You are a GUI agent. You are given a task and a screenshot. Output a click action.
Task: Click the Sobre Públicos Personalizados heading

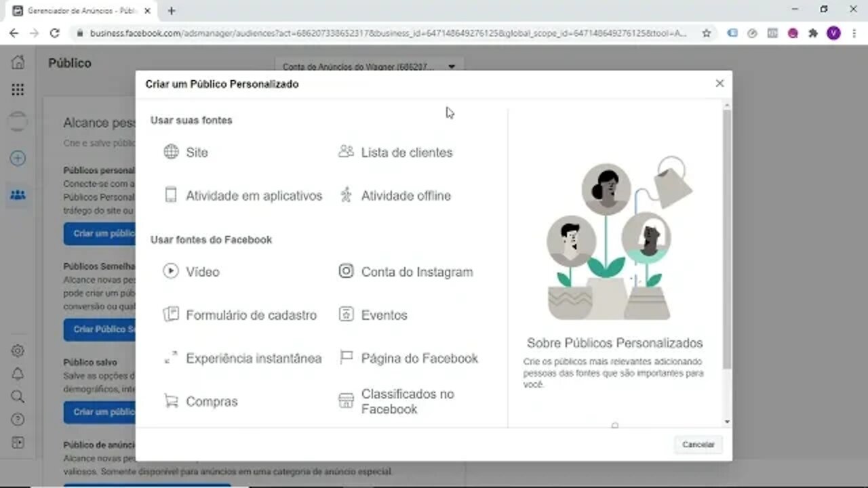615,343
